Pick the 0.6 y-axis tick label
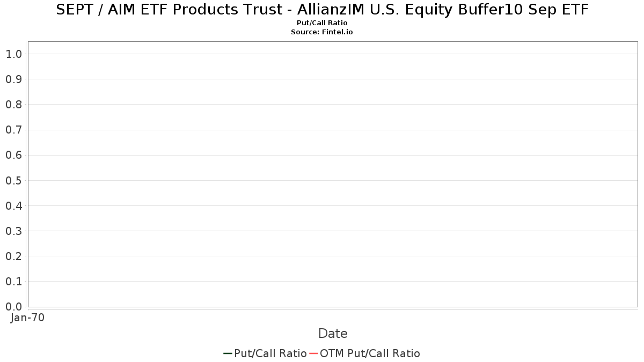The image size is (644, 362). (14, 155)
